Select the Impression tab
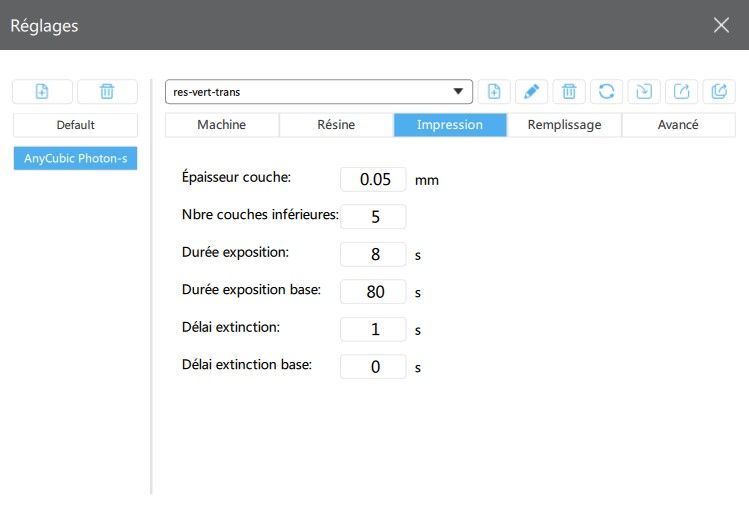 click(x=450, y=125)
